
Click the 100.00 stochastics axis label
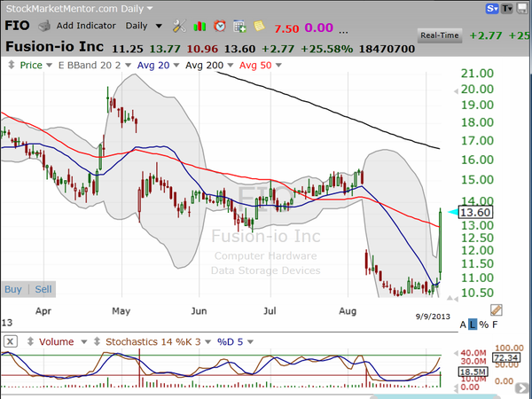[x=509, y=348]
